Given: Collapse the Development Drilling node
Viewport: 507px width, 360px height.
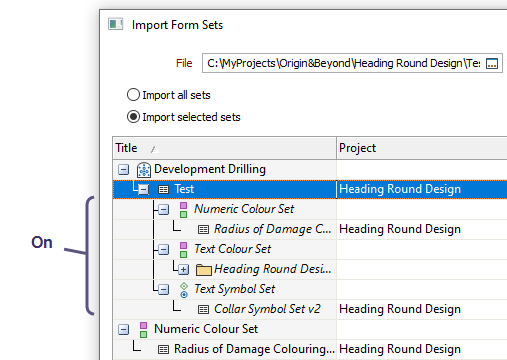Looking at the screenshot, I should [x=123, y=170].
